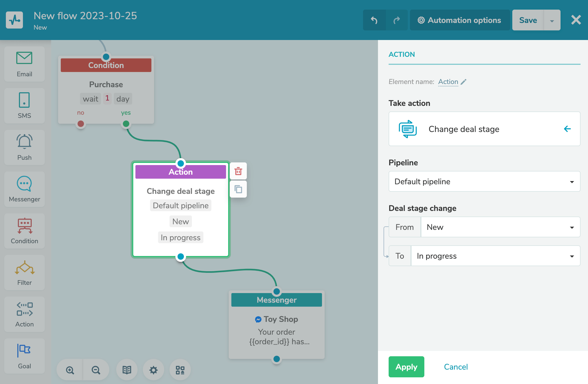The image size is (588, 384).
Task: Click the redo arrow in header
Action: (397, 20)
